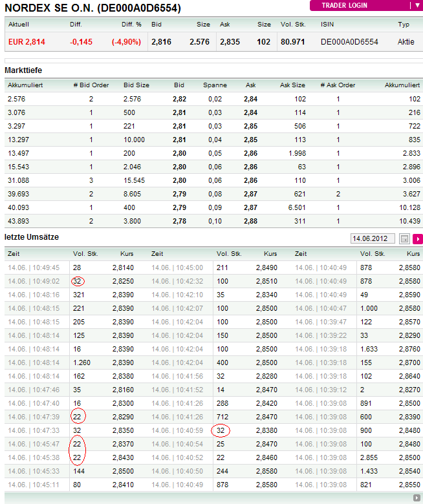Click accumulated bid value 43.893
The height and width of the screenshot is (504, 423).
[x=18, y=221]
